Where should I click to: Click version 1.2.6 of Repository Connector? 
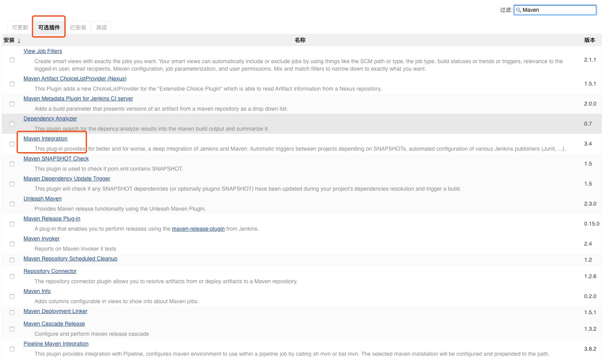click(x=590, y=276)
